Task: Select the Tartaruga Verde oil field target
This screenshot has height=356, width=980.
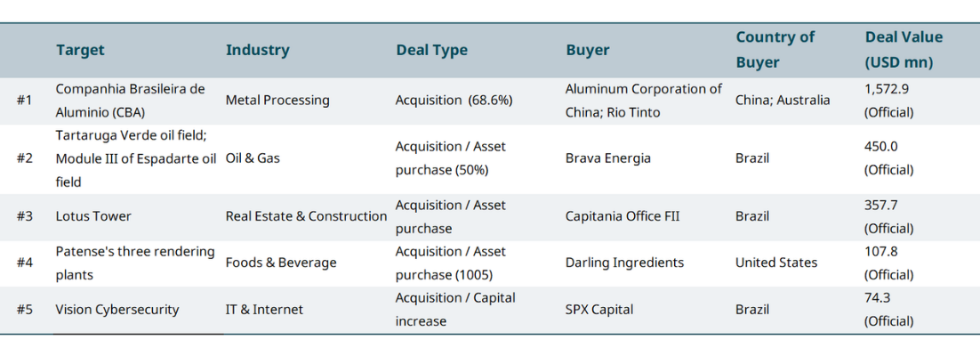Action: click(135, 158)
